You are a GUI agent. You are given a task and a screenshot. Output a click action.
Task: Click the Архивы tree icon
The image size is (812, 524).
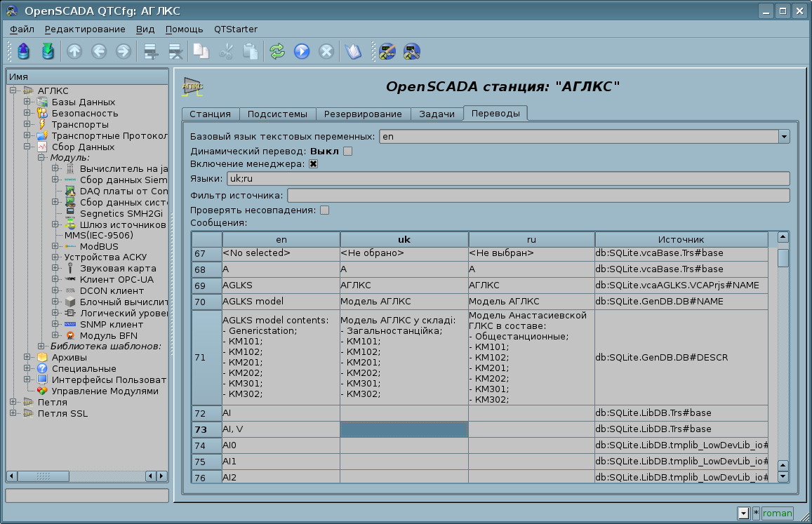[43, 357]
